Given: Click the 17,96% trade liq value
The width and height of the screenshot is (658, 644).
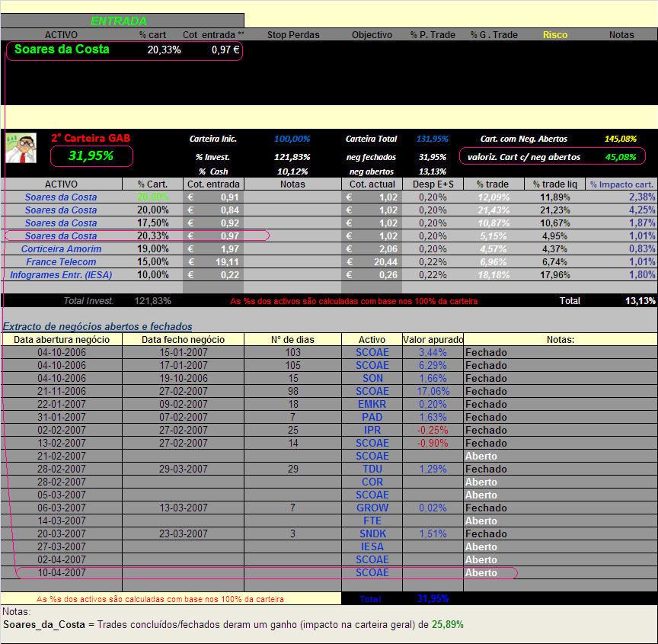Looking at the screenshot, I should 554,275.
